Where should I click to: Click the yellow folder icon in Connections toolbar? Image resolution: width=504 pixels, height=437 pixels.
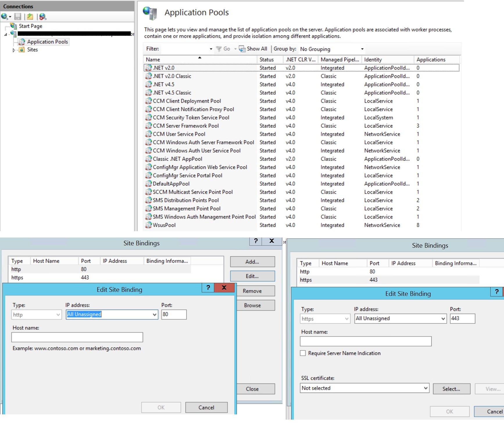click(x=30, y=17)
